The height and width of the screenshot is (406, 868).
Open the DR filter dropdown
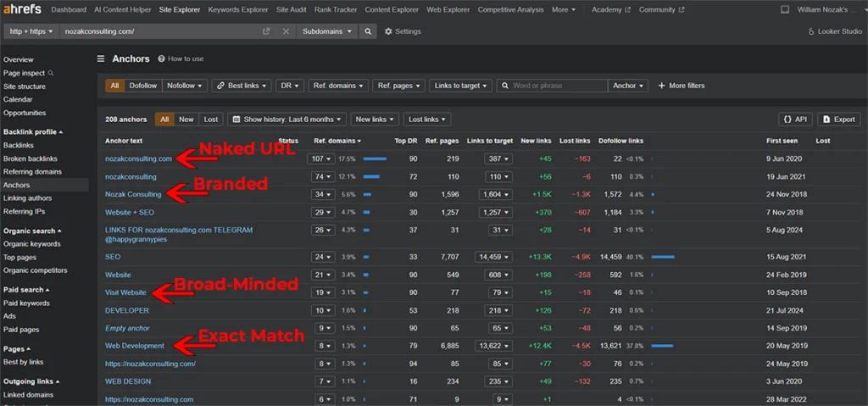click(290, 86)
